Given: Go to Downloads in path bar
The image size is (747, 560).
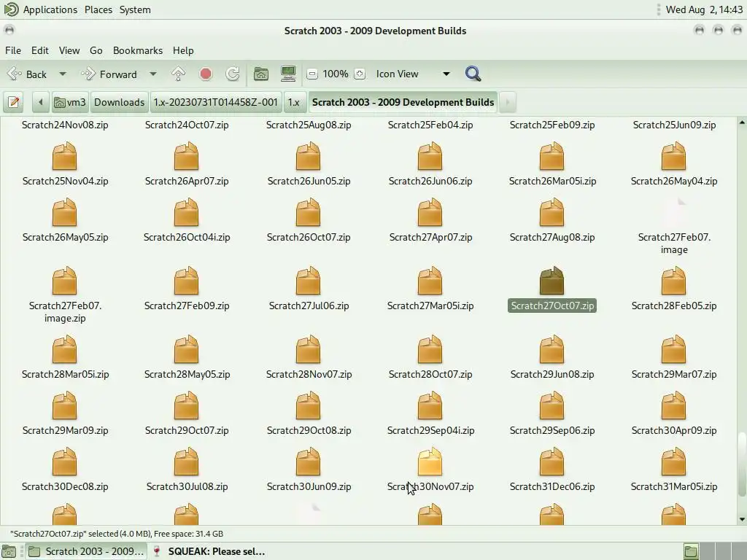Looking at the screenshot, I should (119, 102).
